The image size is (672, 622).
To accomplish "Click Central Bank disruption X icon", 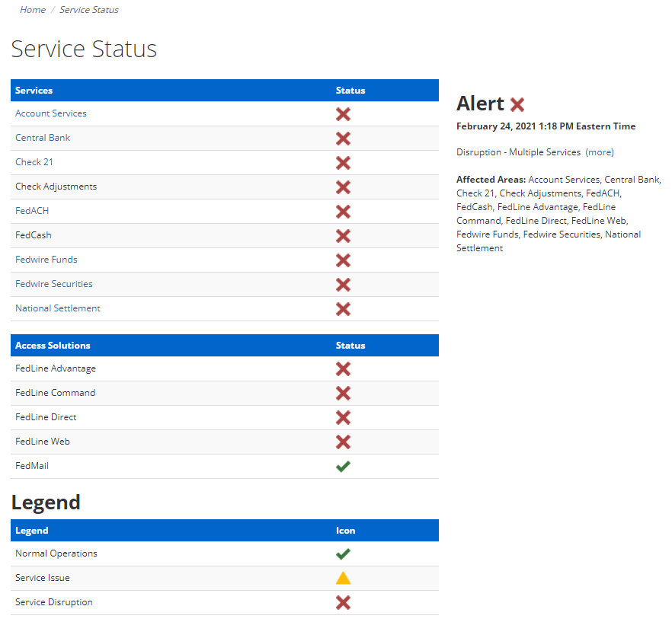I will 344,139.
